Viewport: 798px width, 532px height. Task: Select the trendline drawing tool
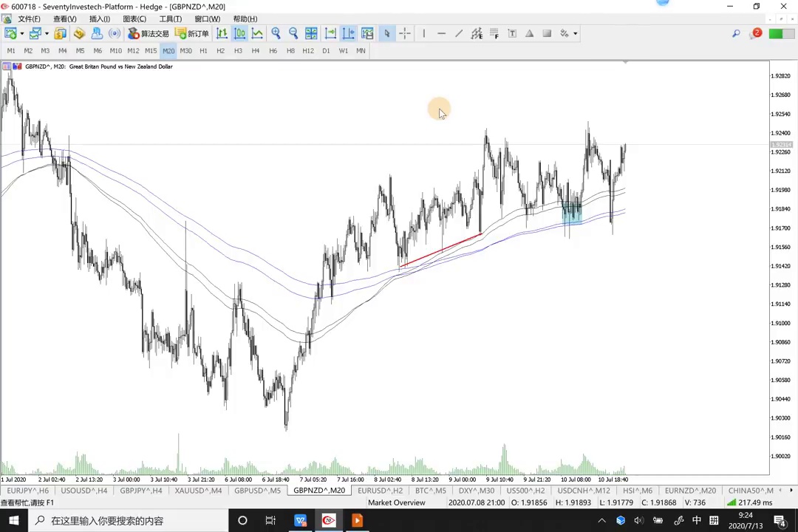[x=459, y=33]
